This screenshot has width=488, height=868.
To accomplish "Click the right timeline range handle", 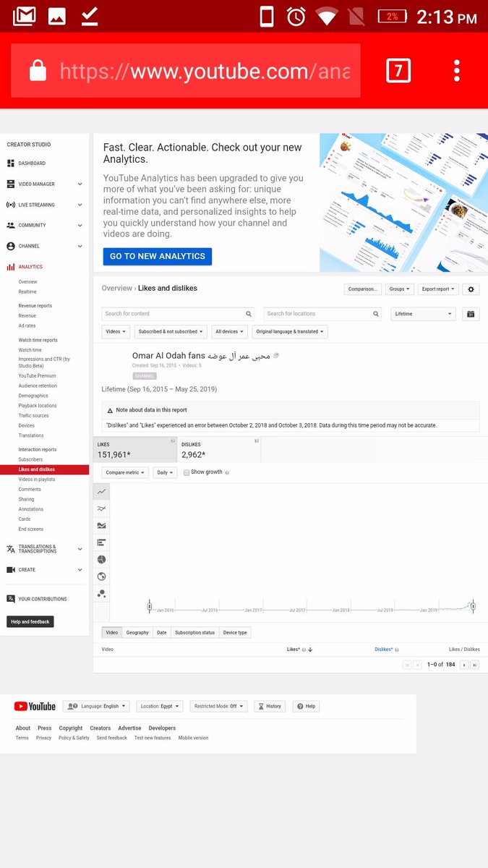I will (472, 607).
